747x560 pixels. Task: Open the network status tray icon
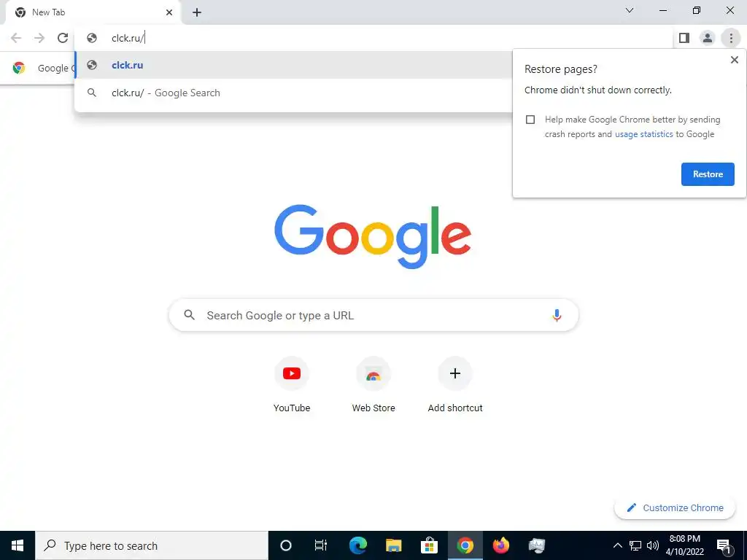[635, 545]
